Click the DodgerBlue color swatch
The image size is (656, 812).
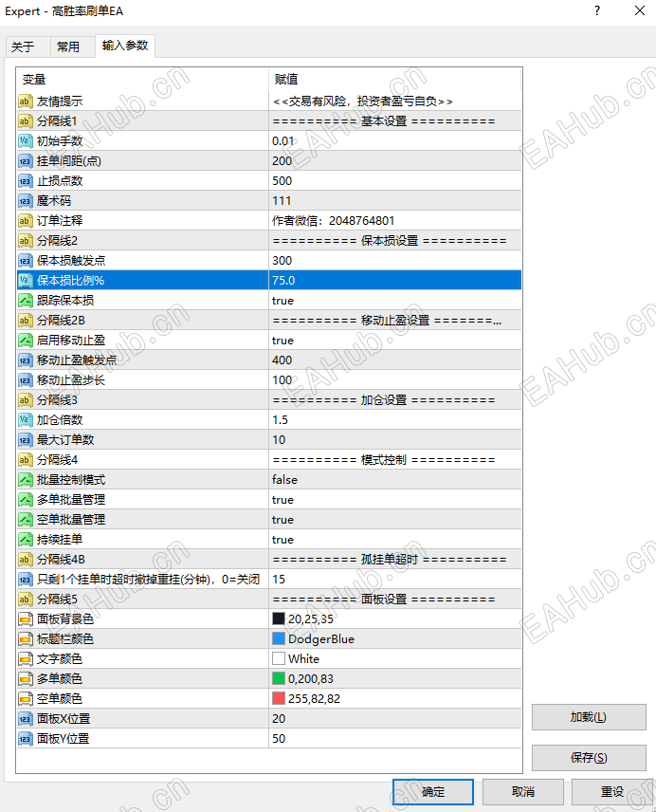tap(279, 639)
